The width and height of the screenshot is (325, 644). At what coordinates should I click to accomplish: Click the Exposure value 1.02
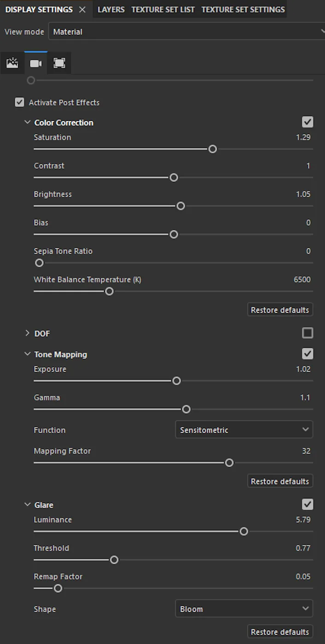[x=303, y=369]
